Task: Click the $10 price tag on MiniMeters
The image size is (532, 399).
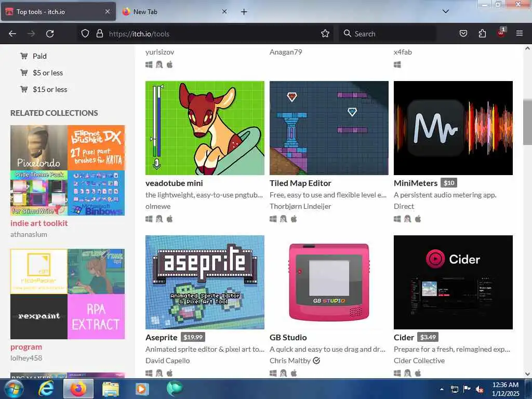Action: click(x=449, y=183)
